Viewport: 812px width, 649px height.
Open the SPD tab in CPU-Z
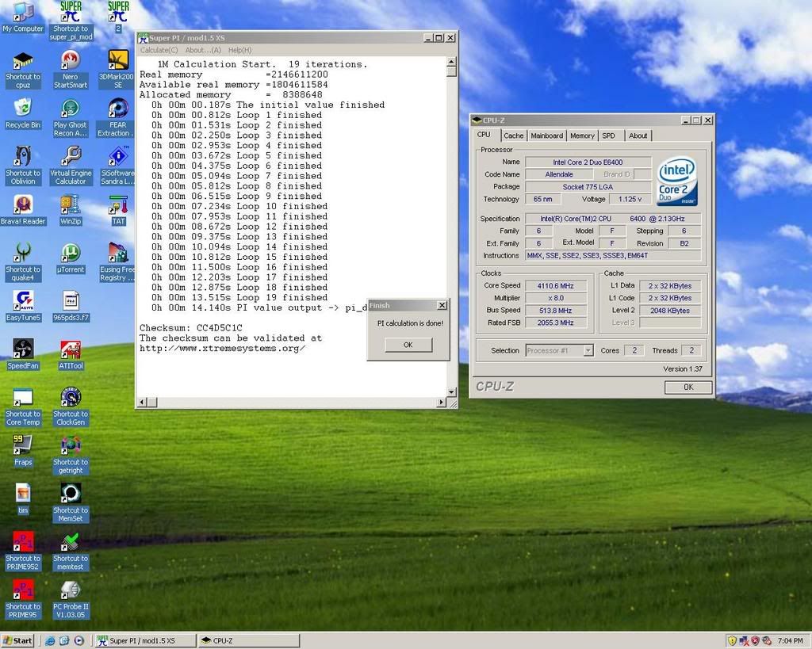pyautogui.click(x=608, y=136)
